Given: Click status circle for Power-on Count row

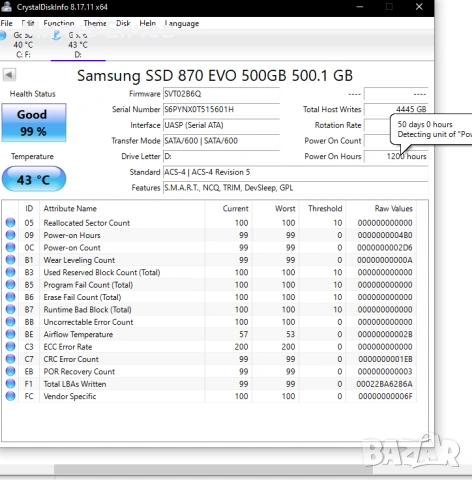Looking at the screenshot, I should tap(11, 247).
